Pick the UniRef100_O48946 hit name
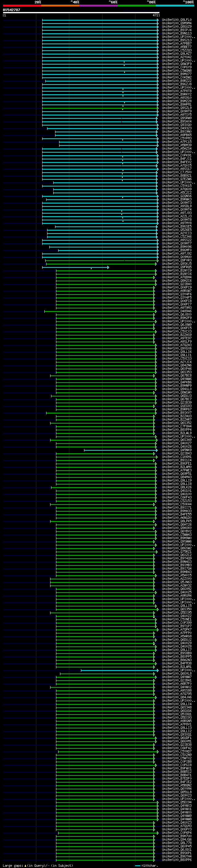 click(x=177, y=311)
